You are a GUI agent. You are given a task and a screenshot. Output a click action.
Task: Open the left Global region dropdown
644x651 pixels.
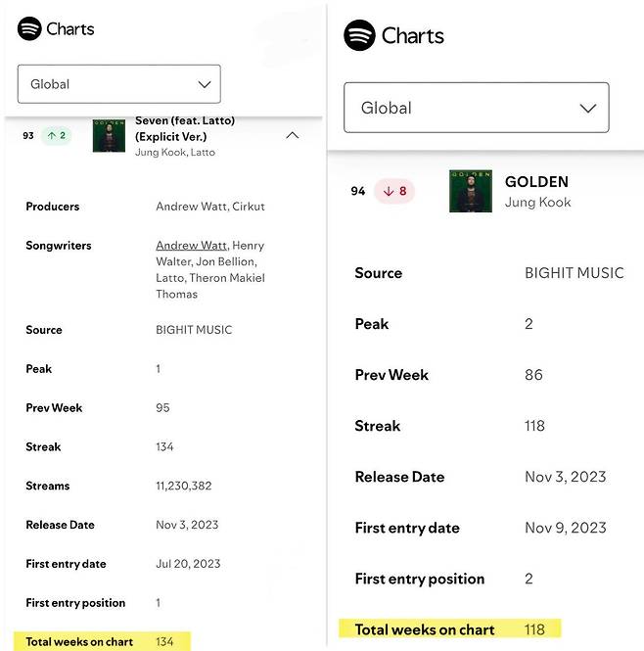coord(119,84)
